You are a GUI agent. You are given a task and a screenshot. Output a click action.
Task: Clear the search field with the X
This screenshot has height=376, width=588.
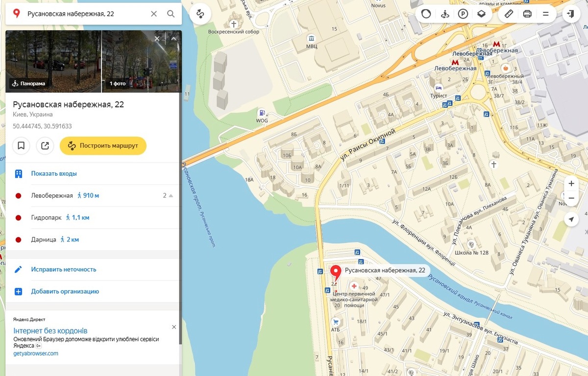(x=154, y=14)
